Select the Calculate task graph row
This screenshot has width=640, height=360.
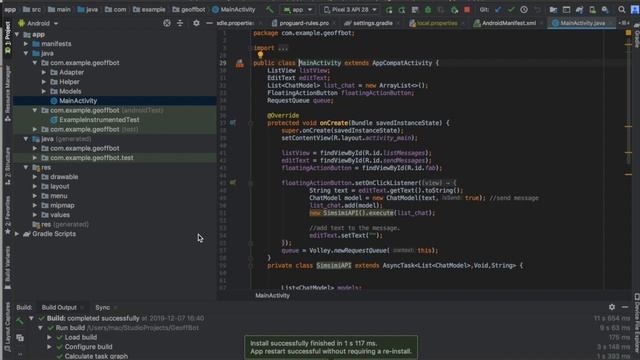tap(96, 356)
